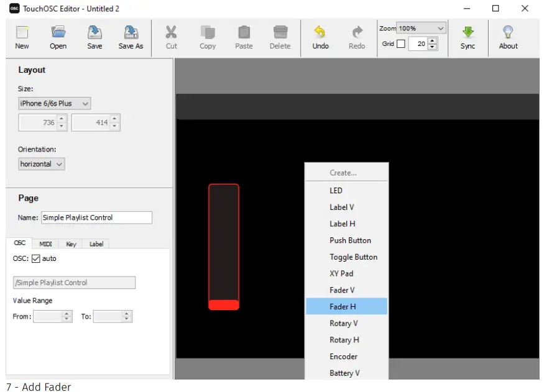This screenshot has width=544, height=392.
Task: Switch to the MIDI tab
Action: [x=45, y=244]
